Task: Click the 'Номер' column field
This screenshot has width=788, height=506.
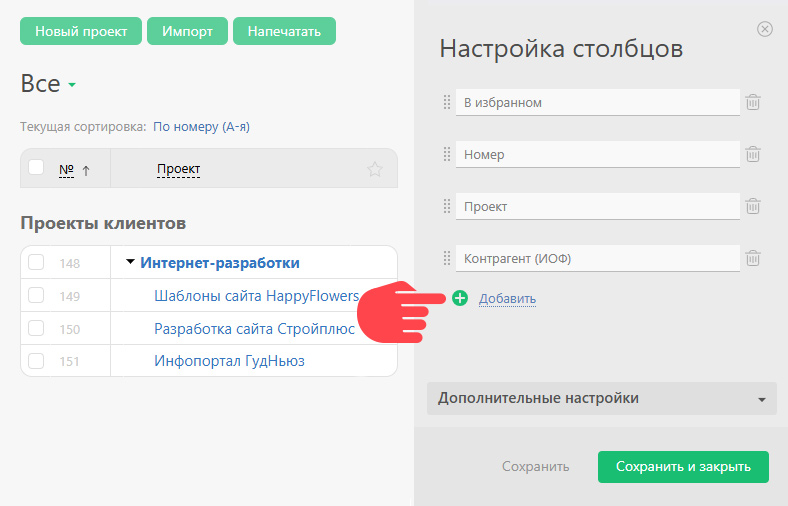Action: [598, 154]
